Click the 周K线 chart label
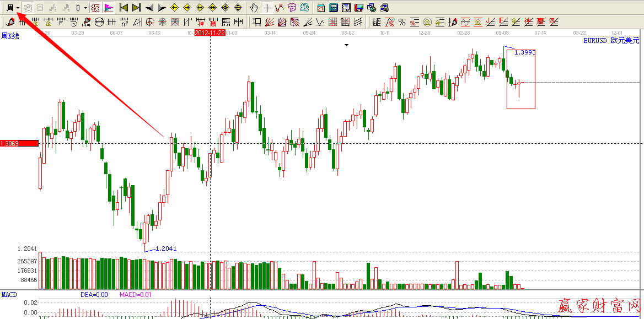The height and width of the screenshot is (319, 644). click(10, 36)
